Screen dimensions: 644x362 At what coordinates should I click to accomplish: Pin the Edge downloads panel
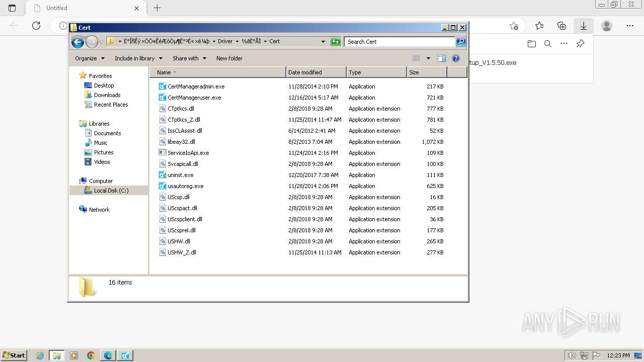[580, 44]
